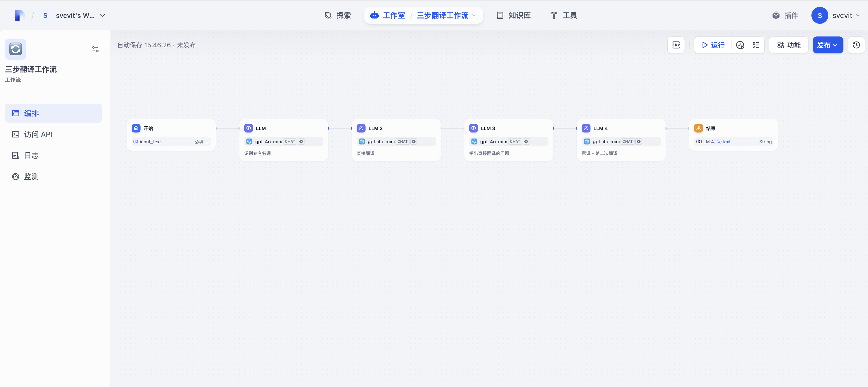Toggle the vision eye on the LLM node
Viewport: 868px width, 387px height.
301,142
